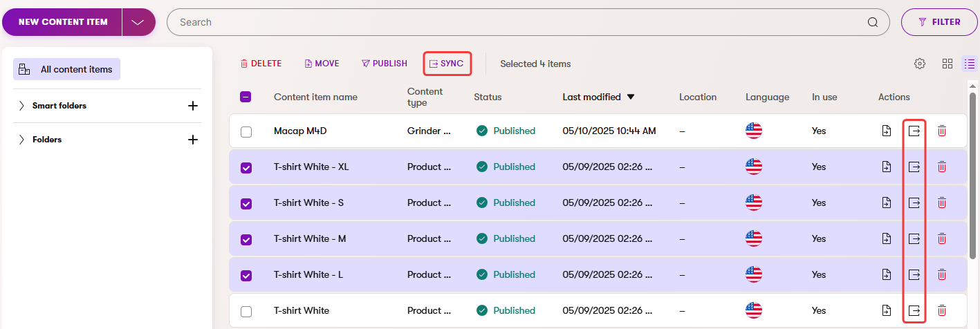Viewport: 980px width, 329px height.
Task: Check the Macap M4D row checkbox
Action: pyautogui.click(x=246, y=131)
